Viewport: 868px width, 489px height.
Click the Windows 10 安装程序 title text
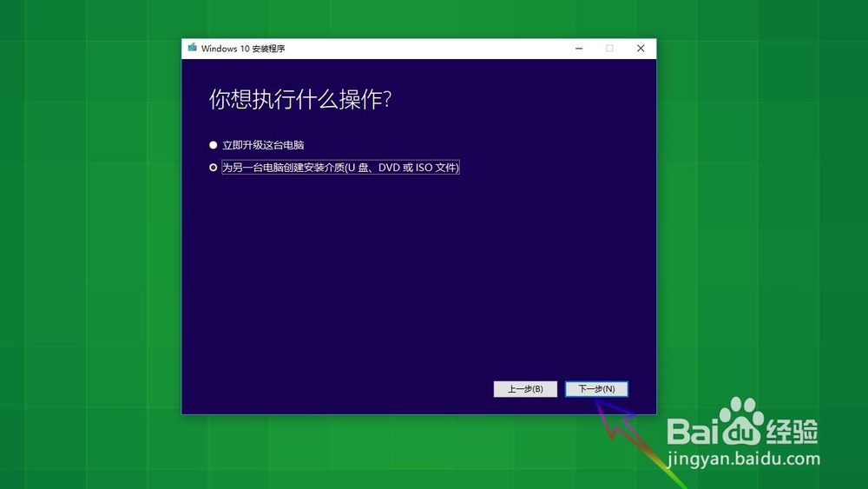[x=243, y=48]
